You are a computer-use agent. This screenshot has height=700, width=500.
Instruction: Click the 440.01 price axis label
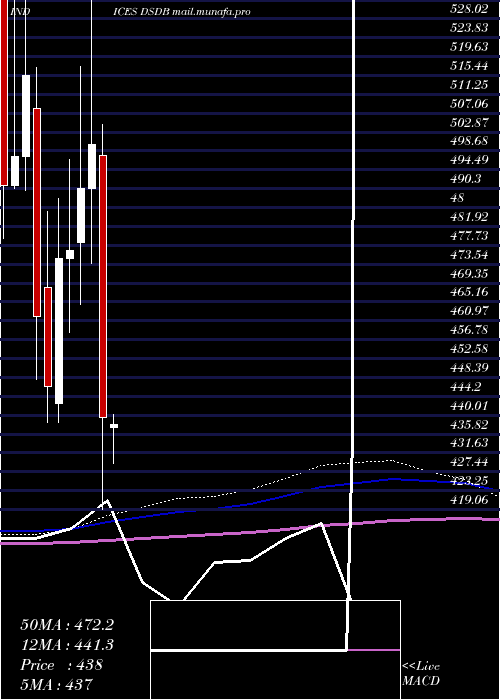469,405
